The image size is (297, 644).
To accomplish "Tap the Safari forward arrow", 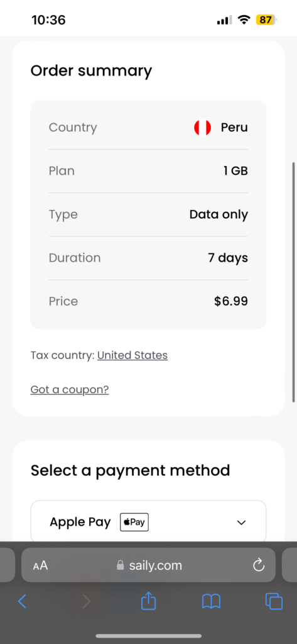I will click(x=86, y=601).
